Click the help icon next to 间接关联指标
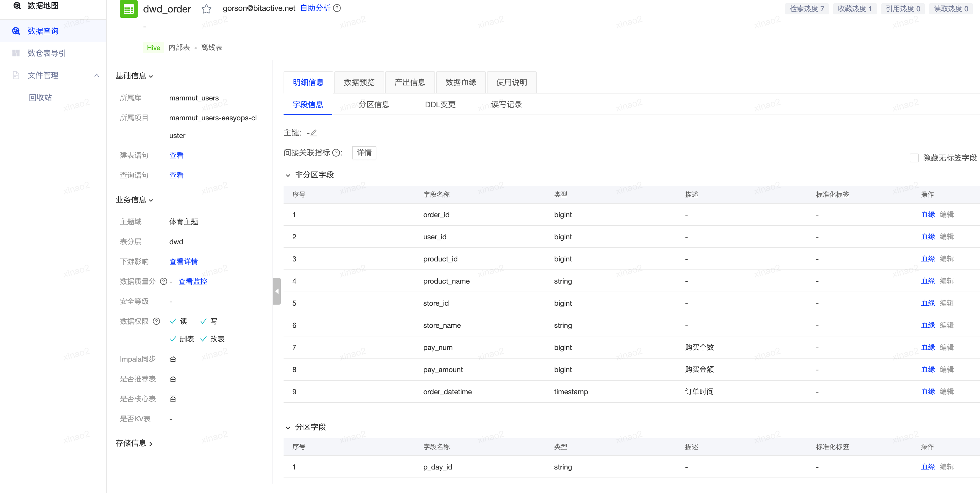This screenshot has width=980, height=493. pos(336,153)
